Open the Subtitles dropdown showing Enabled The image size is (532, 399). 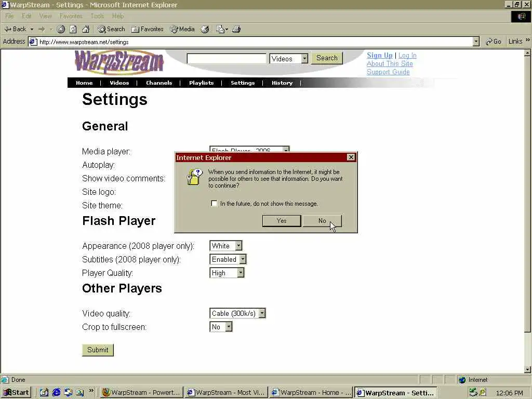click(x=228, y=259)
